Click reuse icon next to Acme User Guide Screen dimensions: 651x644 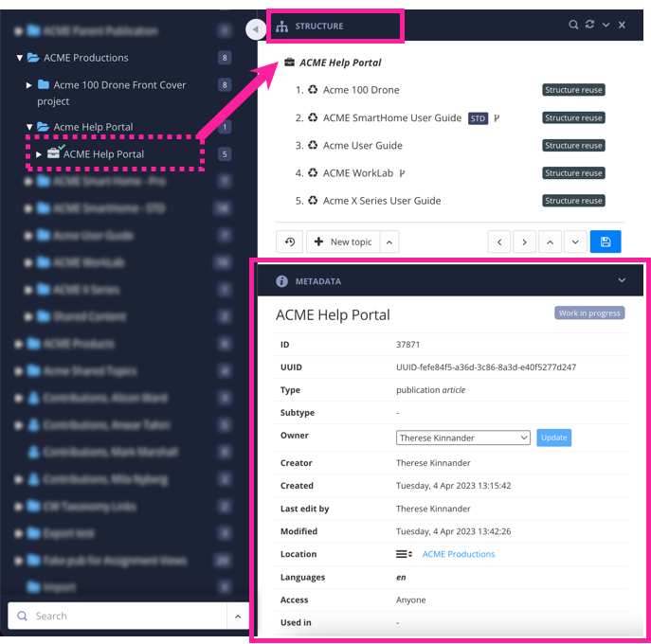tap(313, 145)
